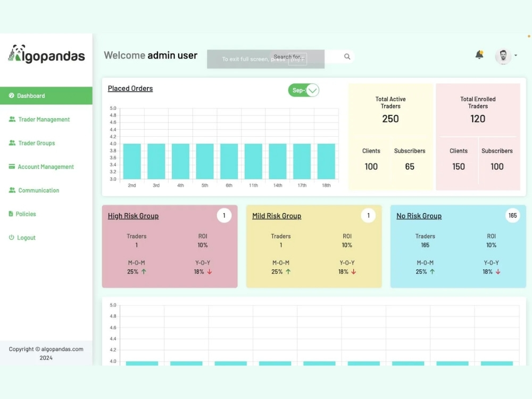Screen dimensions: 532x399
Task: Click Mild Risk Y-O-Y down arrow
Action: (x=354, y=271)
